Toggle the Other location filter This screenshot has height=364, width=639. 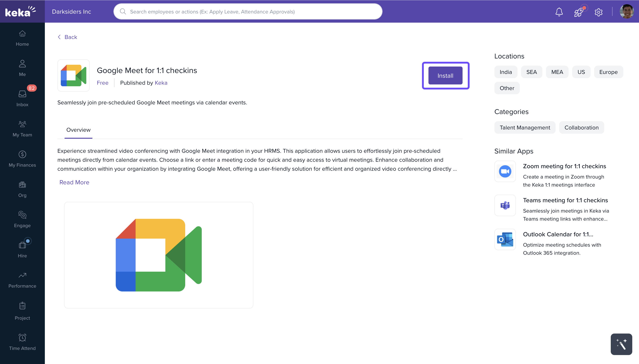507,88
